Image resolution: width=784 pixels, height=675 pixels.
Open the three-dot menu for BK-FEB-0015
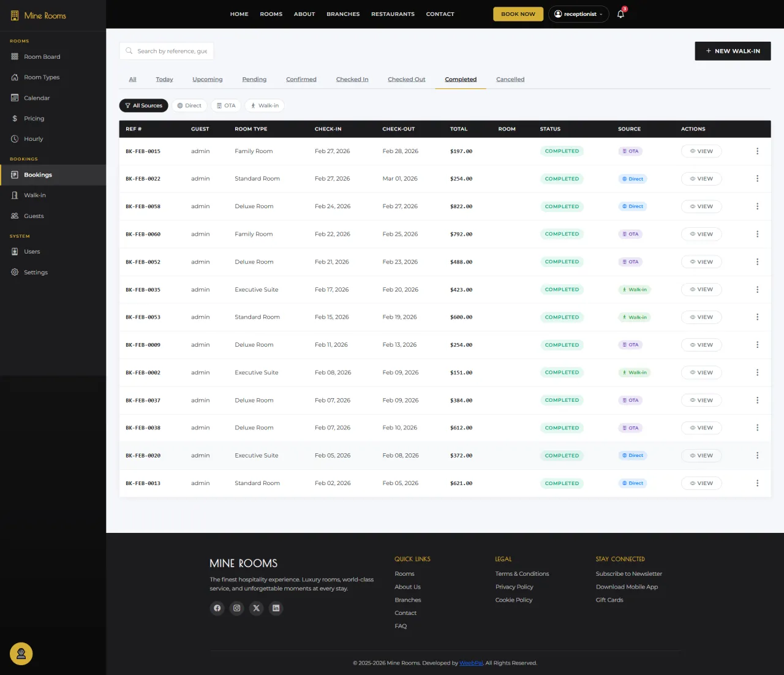[x=757, y=151]
